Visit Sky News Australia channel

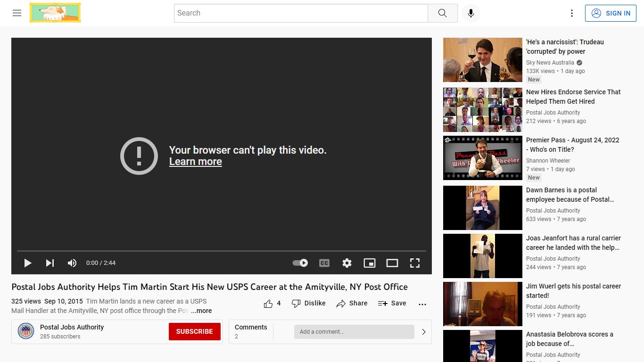(x=550, y=63)
